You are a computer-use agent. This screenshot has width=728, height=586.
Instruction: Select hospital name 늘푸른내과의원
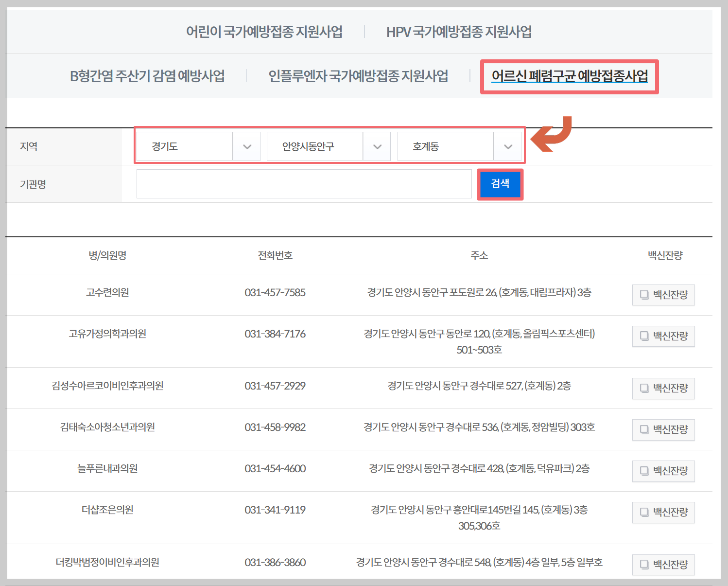[x=107, y=468]
